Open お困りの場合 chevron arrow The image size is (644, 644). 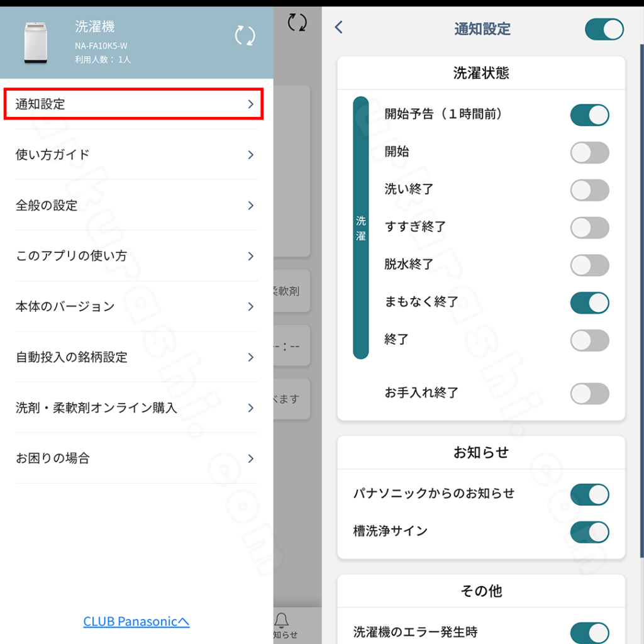pyautogui.click(x=251, y=458)
